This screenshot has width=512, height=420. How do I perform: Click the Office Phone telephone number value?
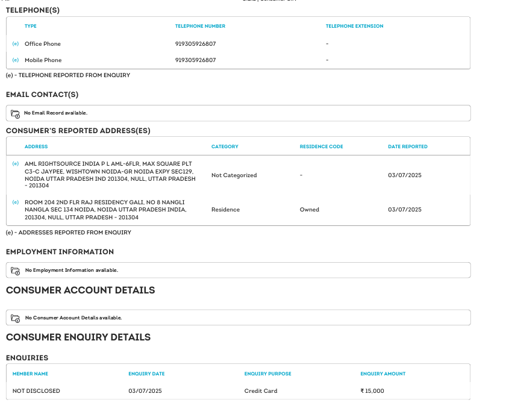[195, 44]
